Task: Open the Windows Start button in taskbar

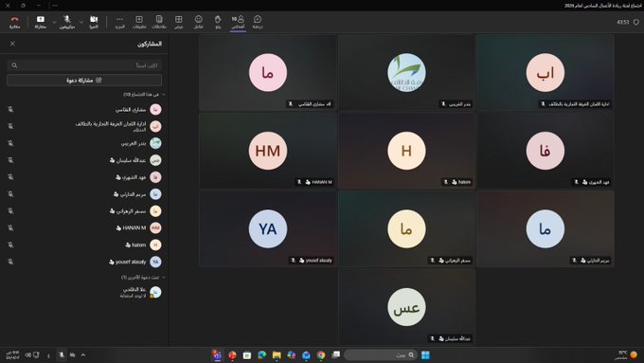Action: [425, 354]
